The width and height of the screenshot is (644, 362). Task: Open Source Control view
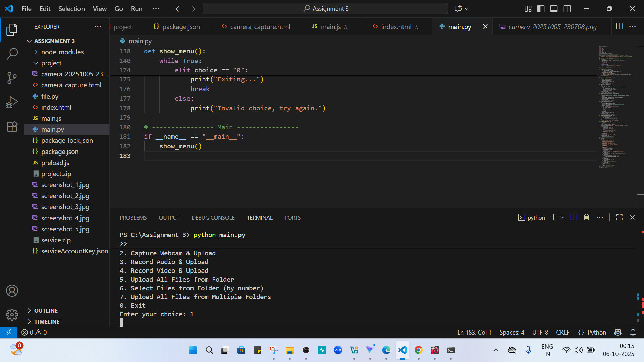click(x=12, y=78)
